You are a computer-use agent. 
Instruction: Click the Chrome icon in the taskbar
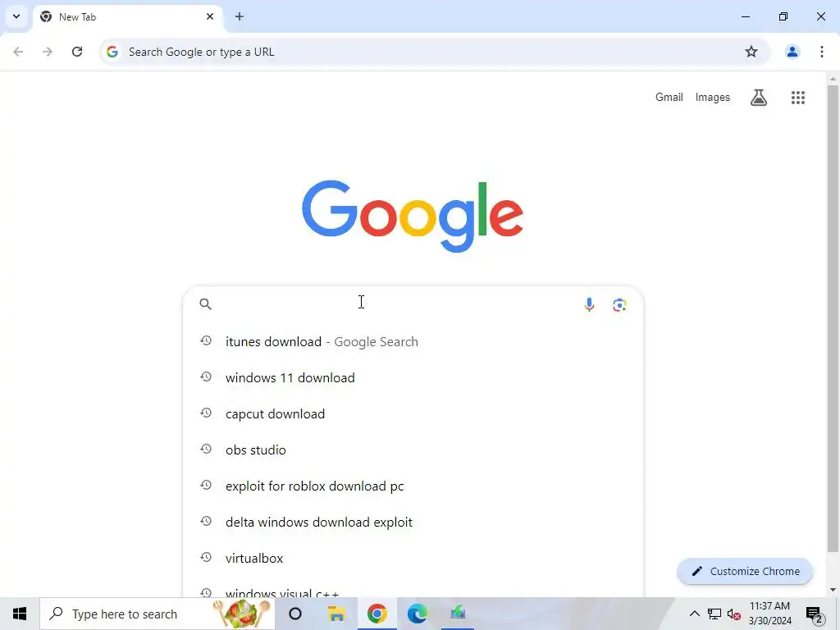[377, 614]
